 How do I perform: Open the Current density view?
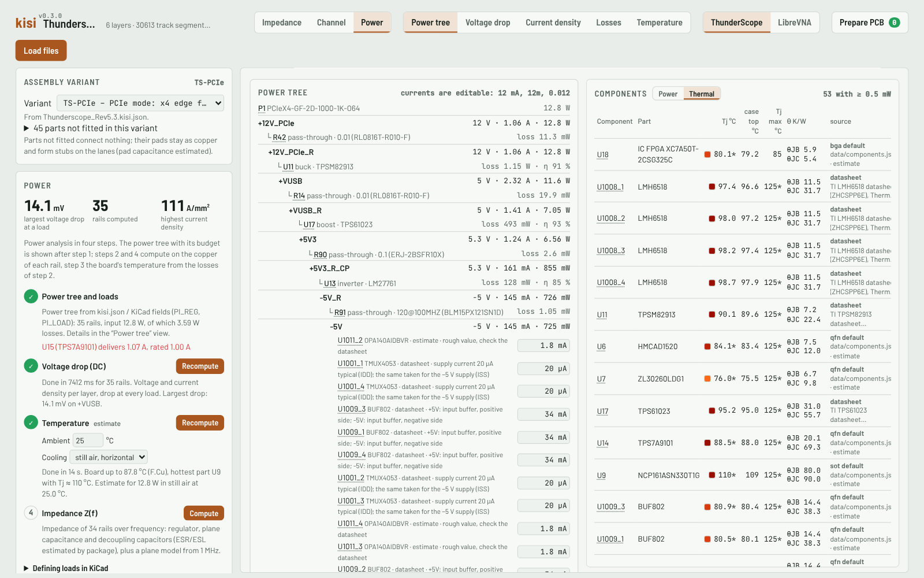(x=553, y=23)
